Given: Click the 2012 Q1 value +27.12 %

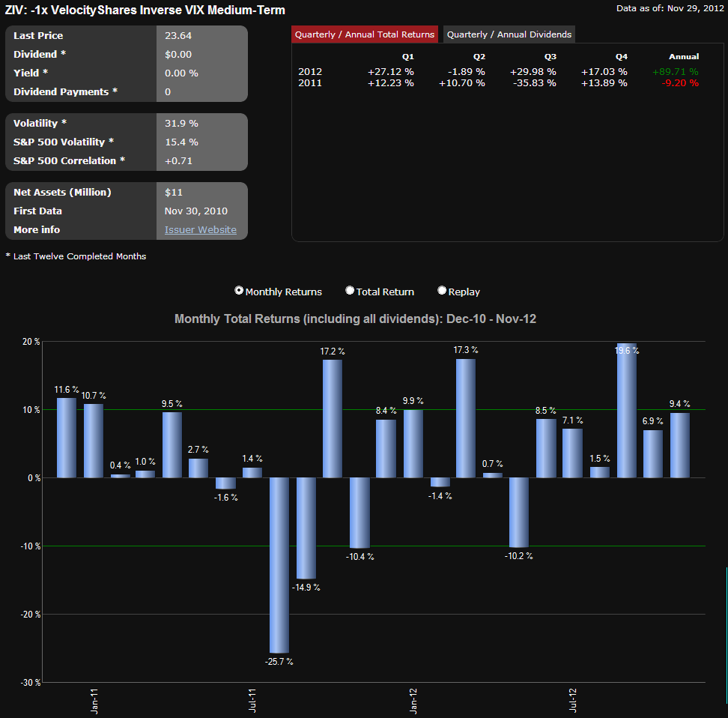Looking at the screenshot, I should click(x=391, y=71).
